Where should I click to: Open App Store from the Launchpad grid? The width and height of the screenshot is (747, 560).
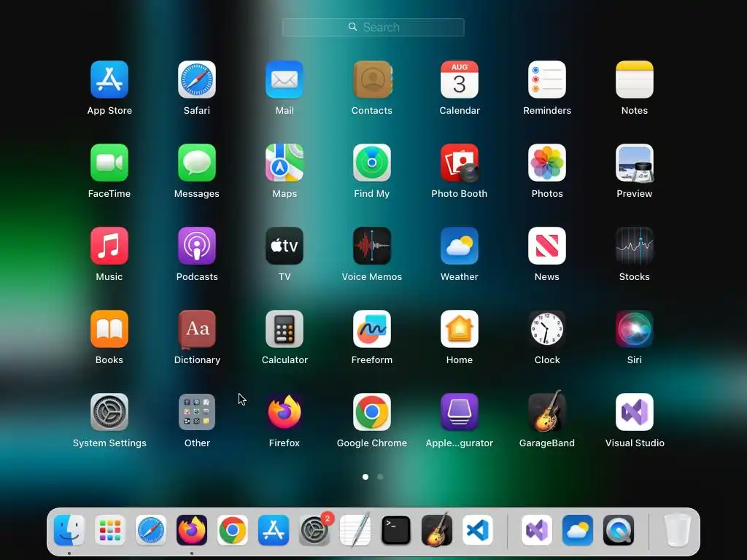click(x=109, y=79)
